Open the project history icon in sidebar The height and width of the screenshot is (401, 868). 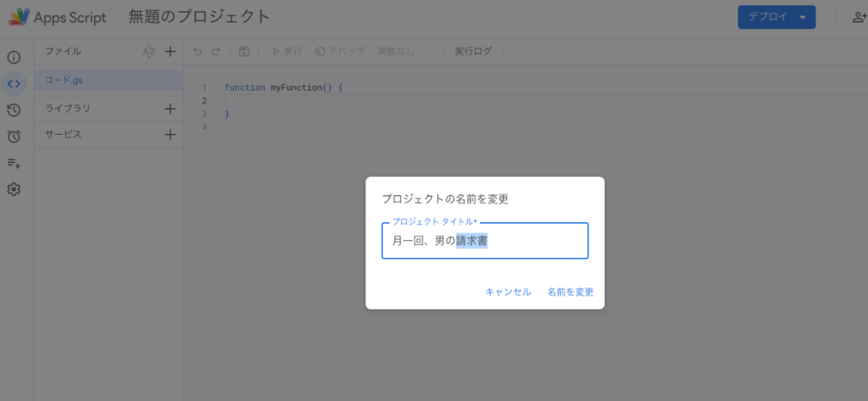tap(14, 110)
